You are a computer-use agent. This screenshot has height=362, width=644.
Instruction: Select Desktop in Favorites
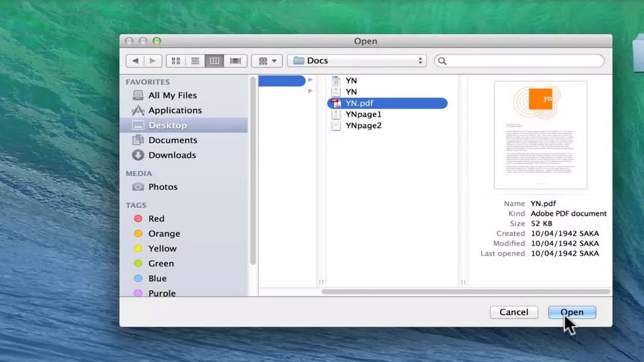click(x=184, y=125)
